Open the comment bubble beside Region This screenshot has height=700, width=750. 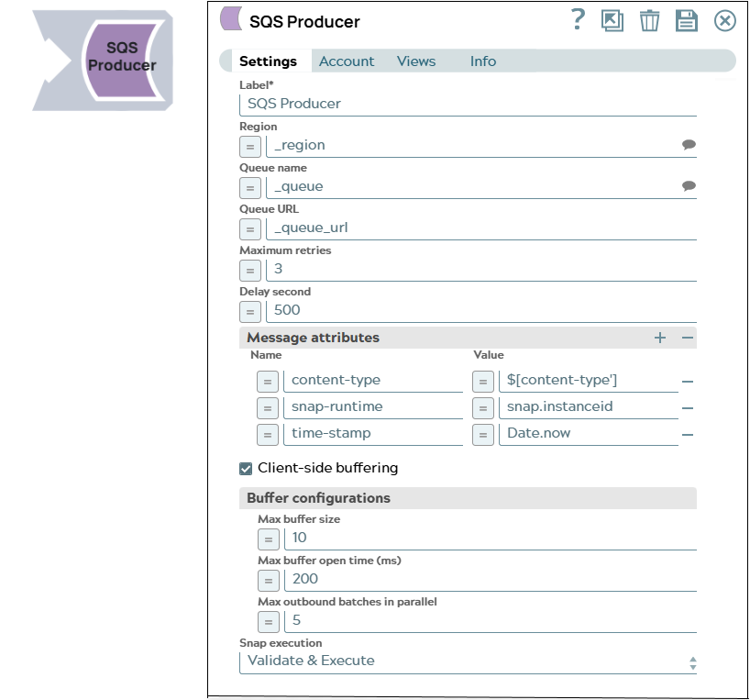689,145
